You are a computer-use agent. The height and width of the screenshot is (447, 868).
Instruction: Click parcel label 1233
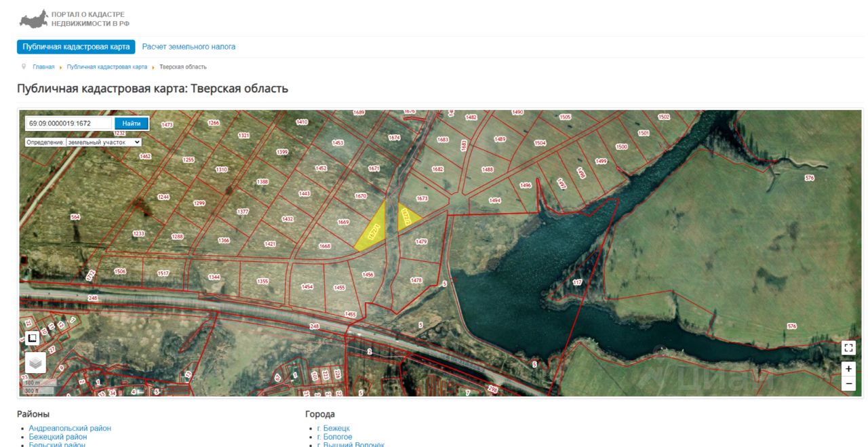point(139,233)
